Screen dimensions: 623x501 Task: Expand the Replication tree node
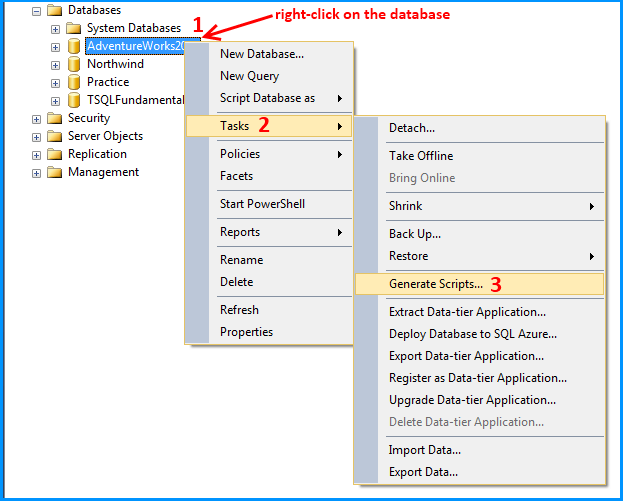(37, 154)
